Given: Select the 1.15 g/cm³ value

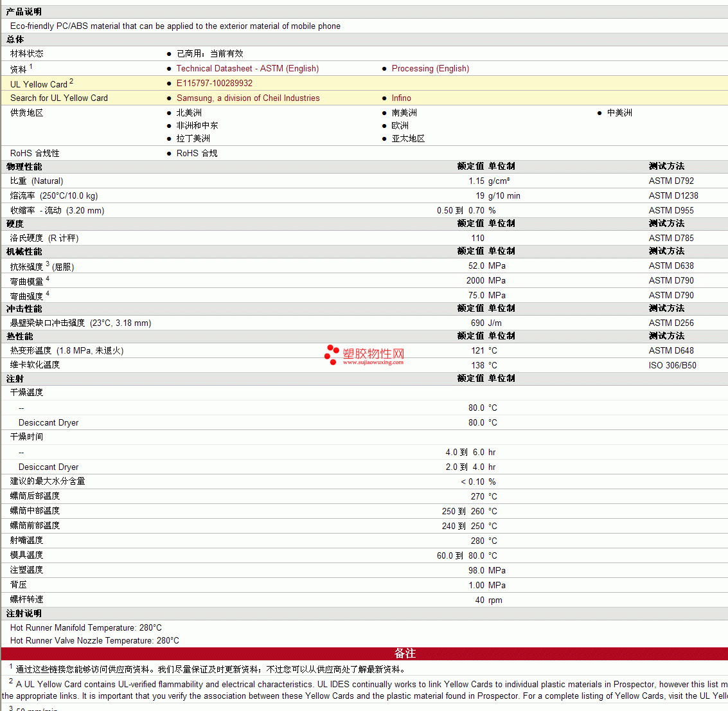Looking at the screenshot, I should point(489,181).
